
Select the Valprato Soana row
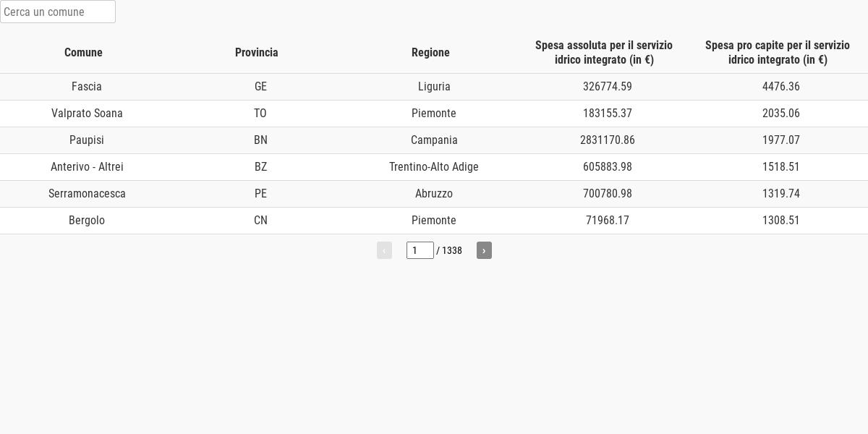pyautogui.click(x=434, y=114)
